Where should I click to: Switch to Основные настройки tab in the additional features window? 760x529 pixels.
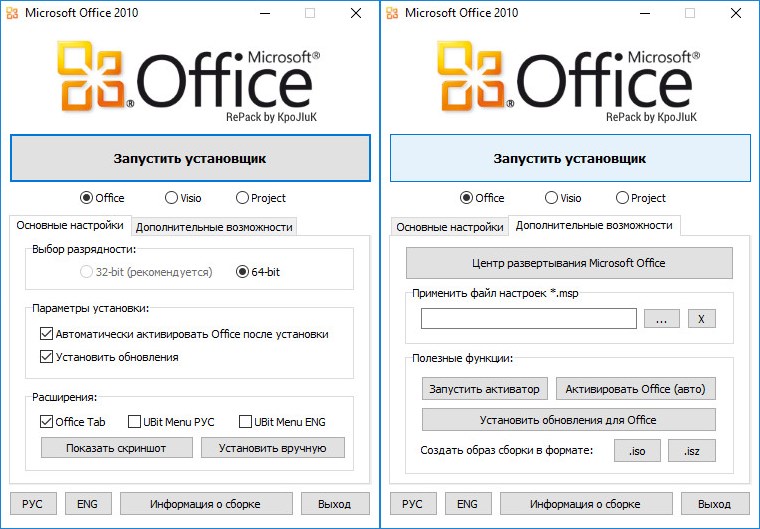tap(449, 227)
